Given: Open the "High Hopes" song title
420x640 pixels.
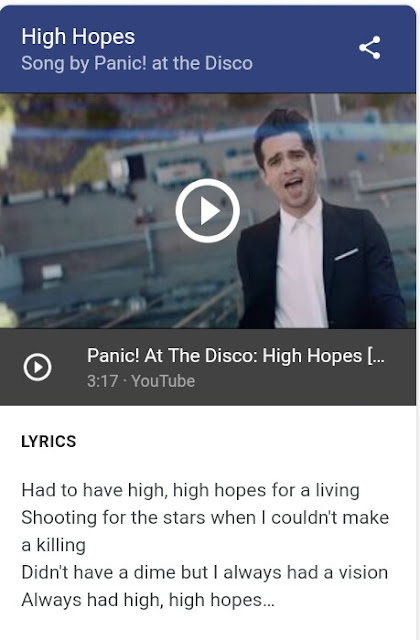Looking at the screenshot, I should (x=78, y=37).
